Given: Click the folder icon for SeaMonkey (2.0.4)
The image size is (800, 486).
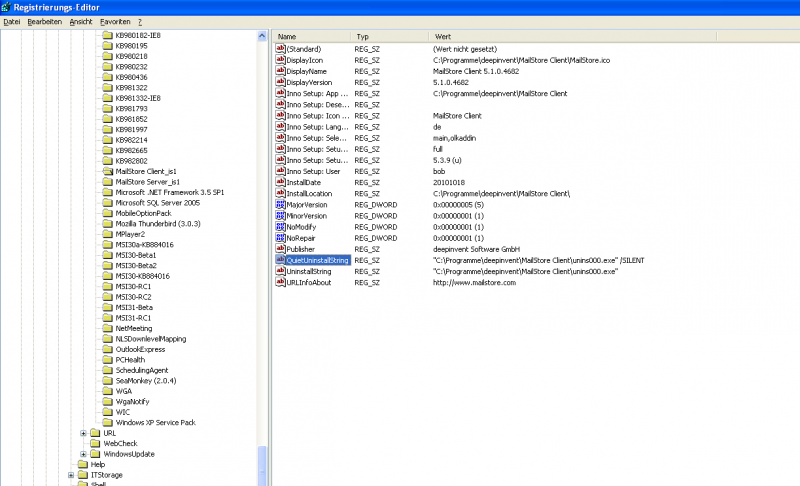Looking at the screenshot, I should (x=108, y=380).
